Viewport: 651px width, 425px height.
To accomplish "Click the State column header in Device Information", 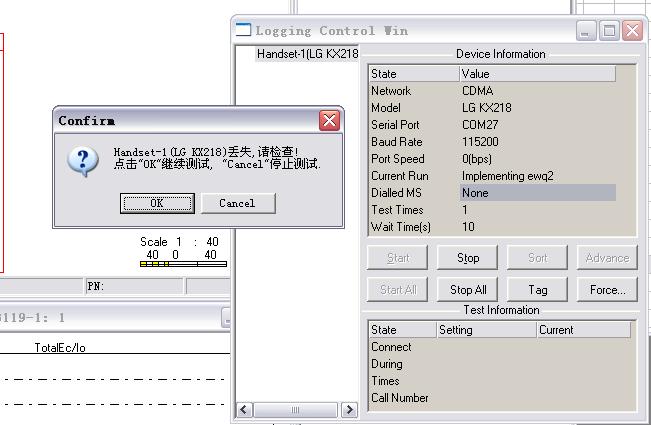I will pos(414,74).
